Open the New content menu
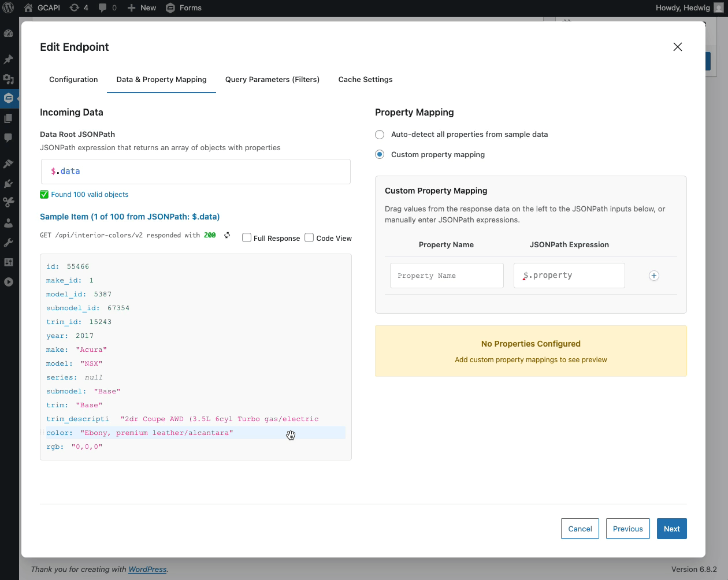This screenshot has width=728, height=580. point(142,8)
